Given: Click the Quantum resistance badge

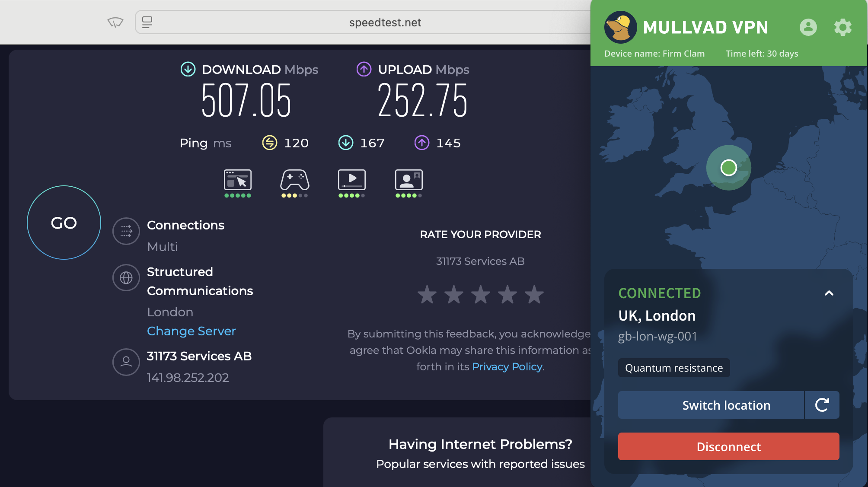Looking at the screenshot, I should 674,368.
